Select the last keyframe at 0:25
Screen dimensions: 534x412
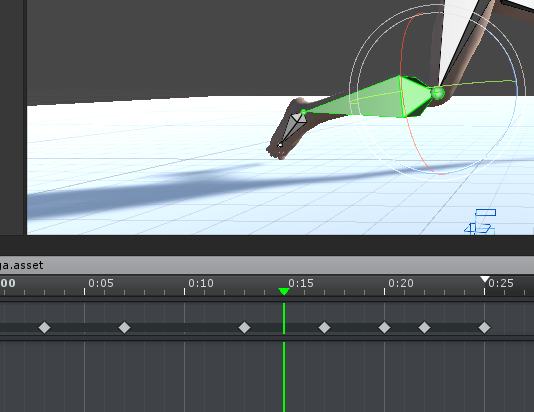[484, 328]
